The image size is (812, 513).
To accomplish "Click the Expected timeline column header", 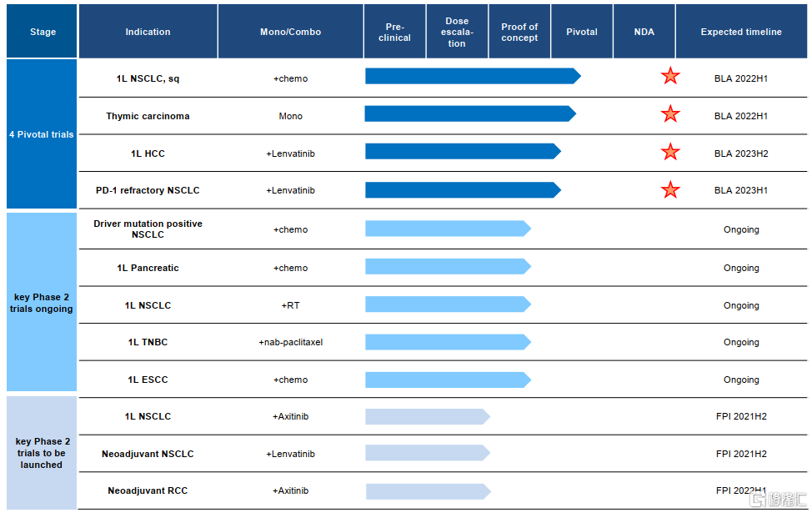I will coord(741,32).
